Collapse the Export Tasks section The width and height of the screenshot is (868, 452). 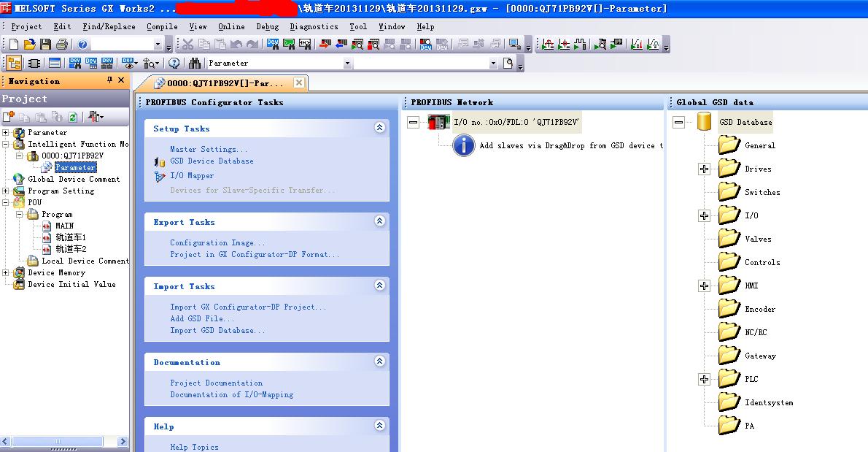tap(379, 221)
